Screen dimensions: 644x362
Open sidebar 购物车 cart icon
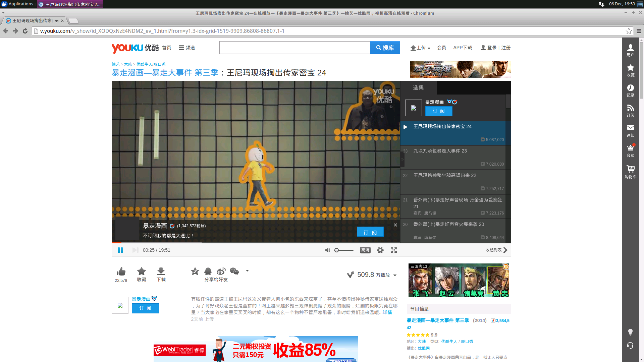coord(631,172)
